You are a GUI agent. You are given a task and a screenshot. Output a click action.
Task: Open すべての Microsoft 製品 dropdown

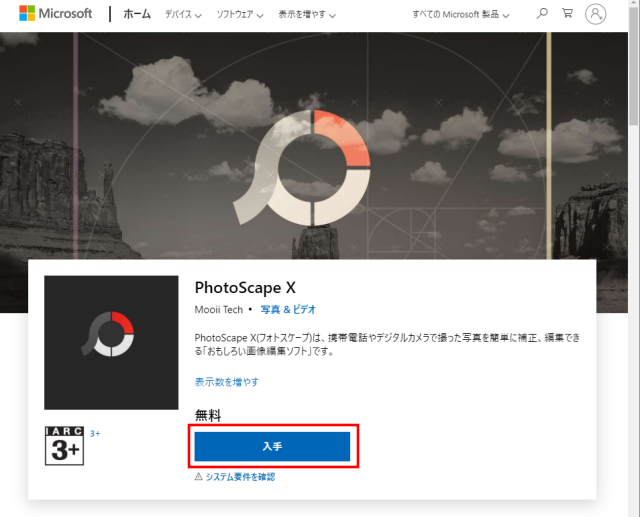pos(461,15)
